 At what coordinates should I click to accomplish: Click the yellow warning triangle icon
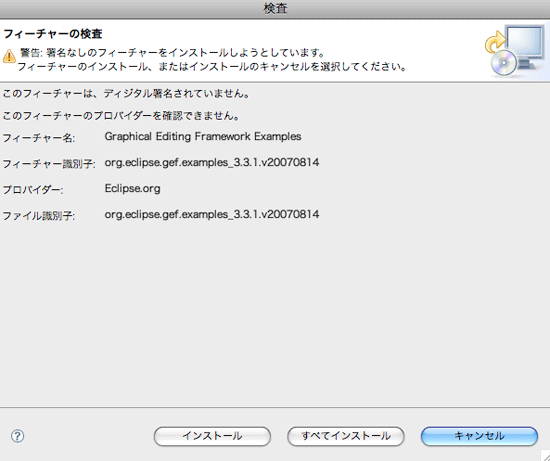click(x=9, y=56)
